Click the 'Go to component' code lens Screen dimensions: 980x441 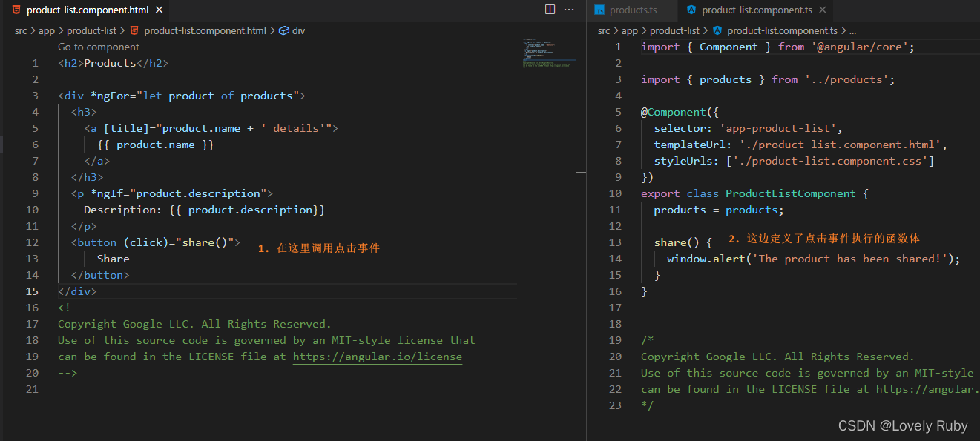click(99, 47)
